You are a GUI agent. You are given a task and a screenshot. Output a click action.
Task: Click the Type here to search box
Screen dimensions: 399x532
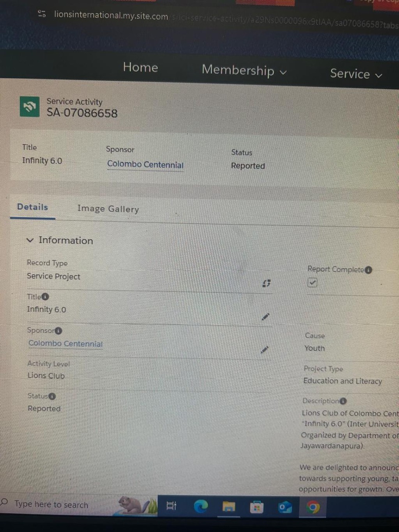51,504
